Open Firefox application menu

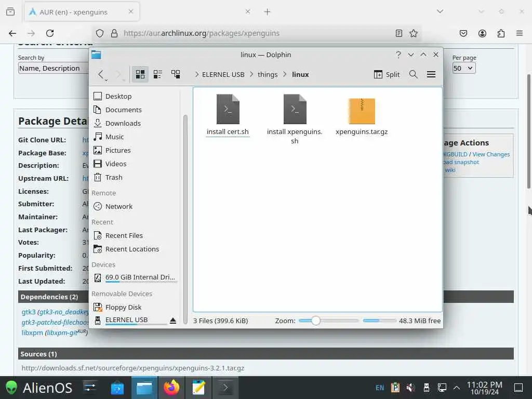coord(520,33)
